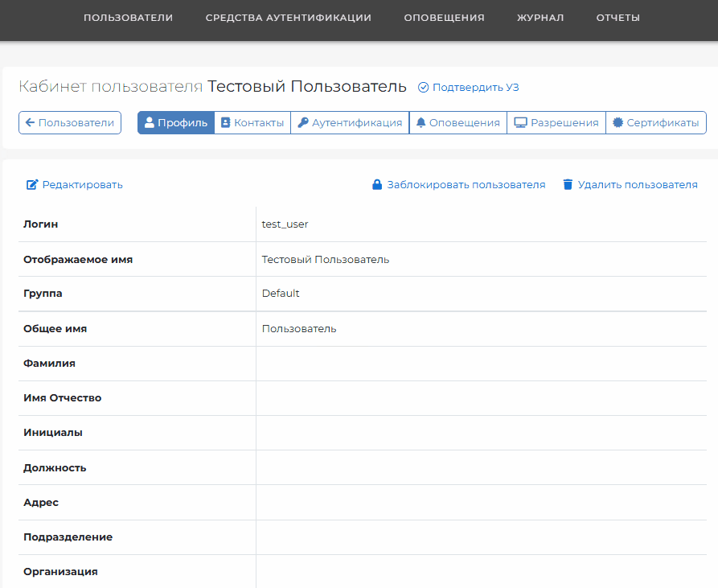Open the ОТЧЕТЫ menu item
This screenshot has width=718, height=588.
pos(617,18)
